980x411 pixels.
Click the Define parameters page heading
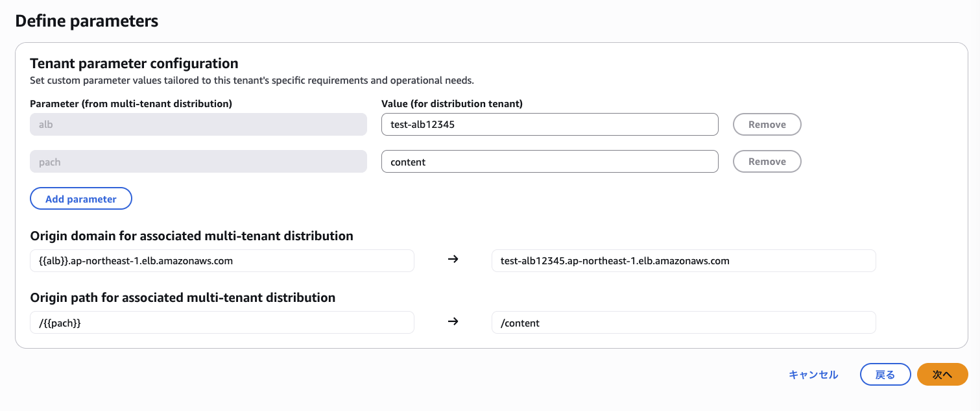point(86,21)
